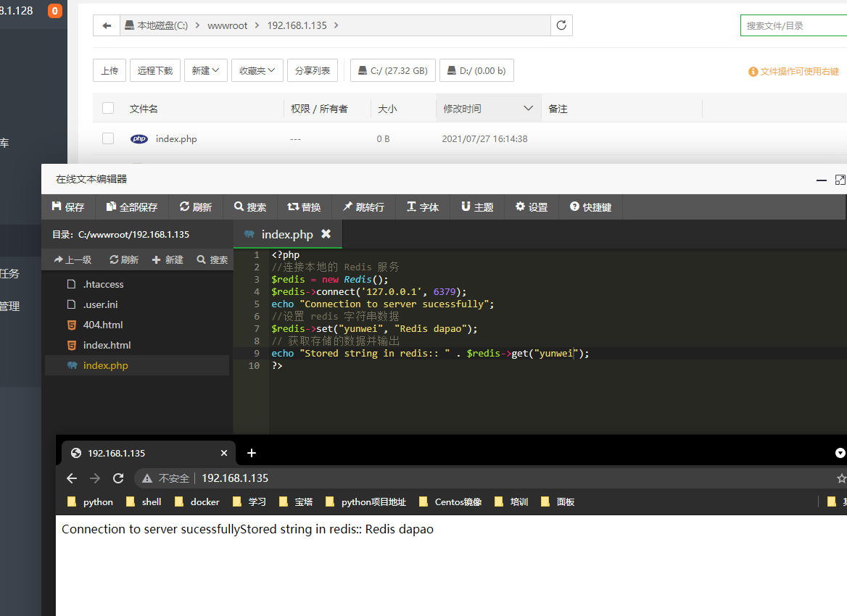
Task: Close the index.php editor tab
Action: pyautogui.click(x=326, y=234)
